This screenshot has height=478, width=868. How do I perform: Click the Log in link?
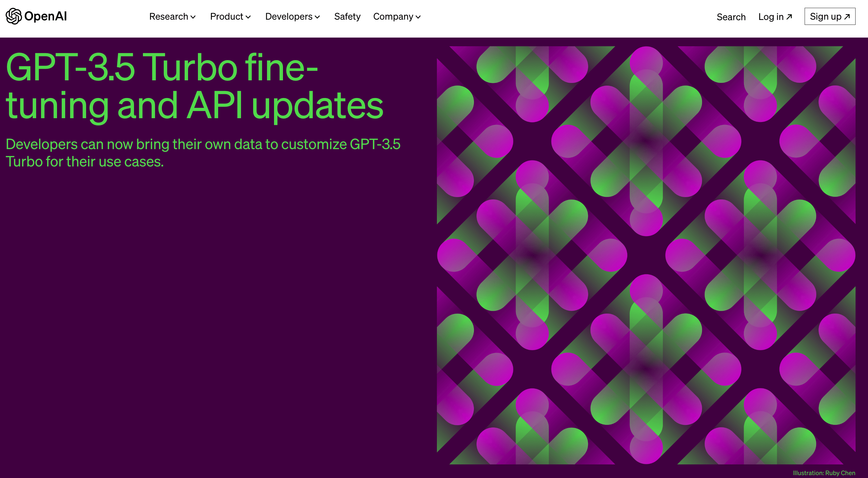pos(770,17)
